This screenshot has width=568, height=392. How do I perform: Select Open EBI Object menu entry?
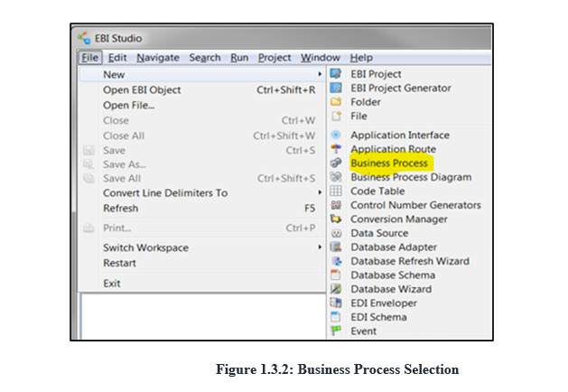coord(202,89)
